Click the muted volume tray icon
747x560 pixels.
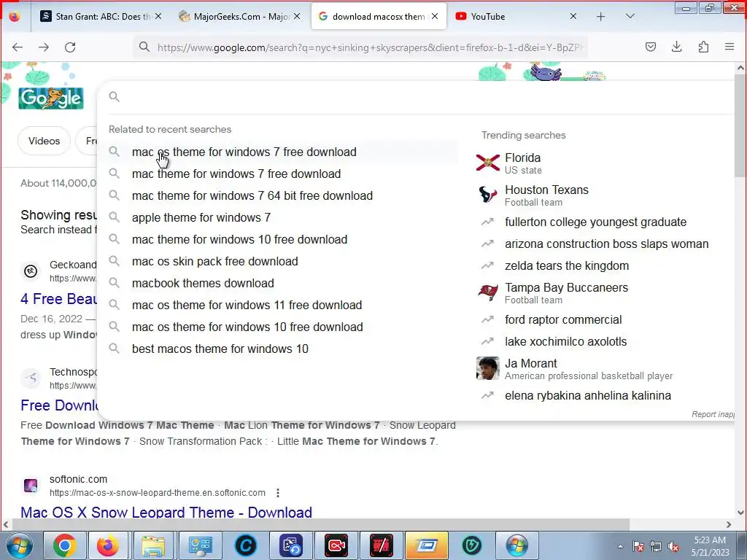(x=673, y=546)
